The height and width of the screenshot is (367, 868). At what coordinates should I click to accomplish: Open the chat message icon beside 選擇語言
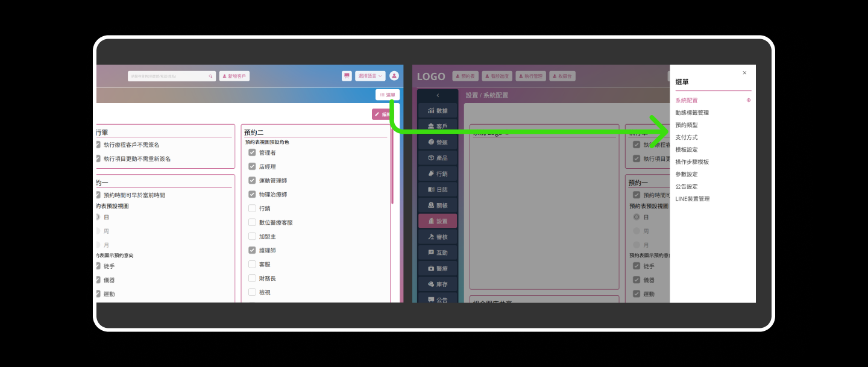[x=347, y=76]
